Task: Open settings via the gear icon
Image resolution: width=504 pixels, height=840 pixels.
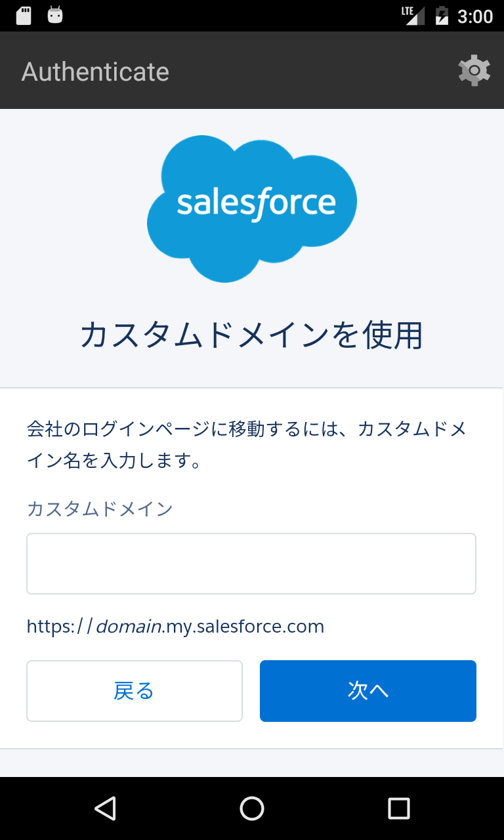Action: point(474,71)
